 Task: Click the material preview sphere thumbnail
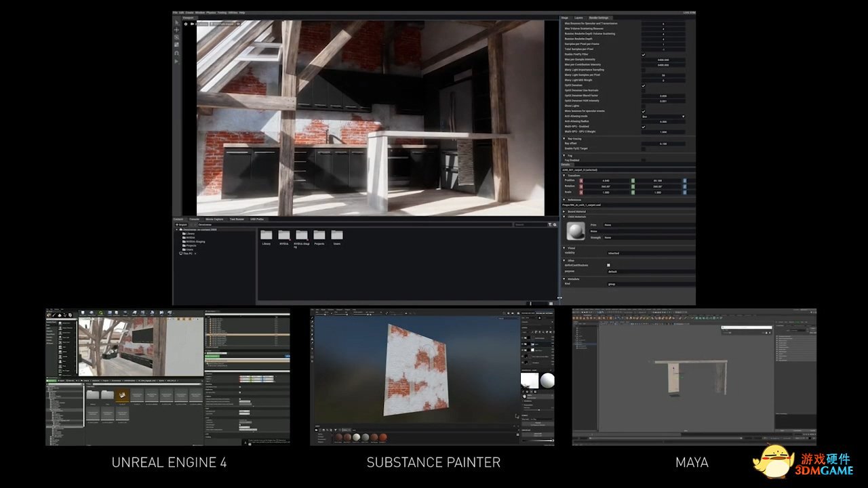[x=576, y=231]
